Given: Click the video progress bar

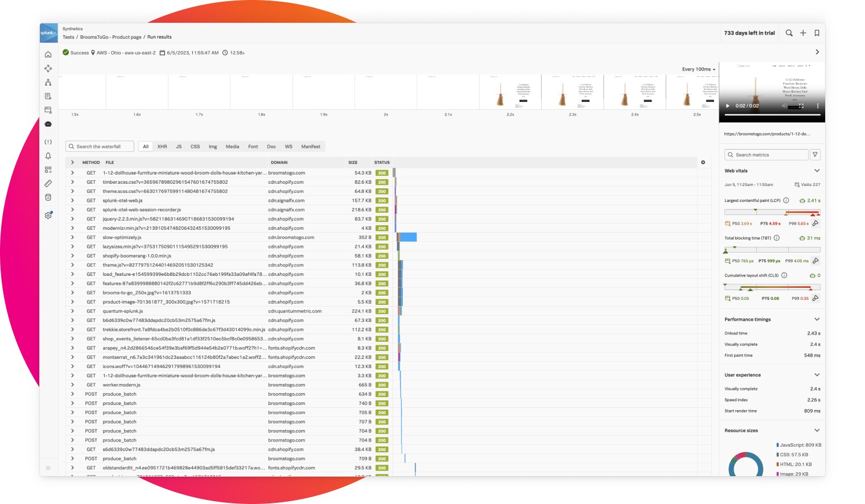Looking at the screenshot, I should click(772, 115).
